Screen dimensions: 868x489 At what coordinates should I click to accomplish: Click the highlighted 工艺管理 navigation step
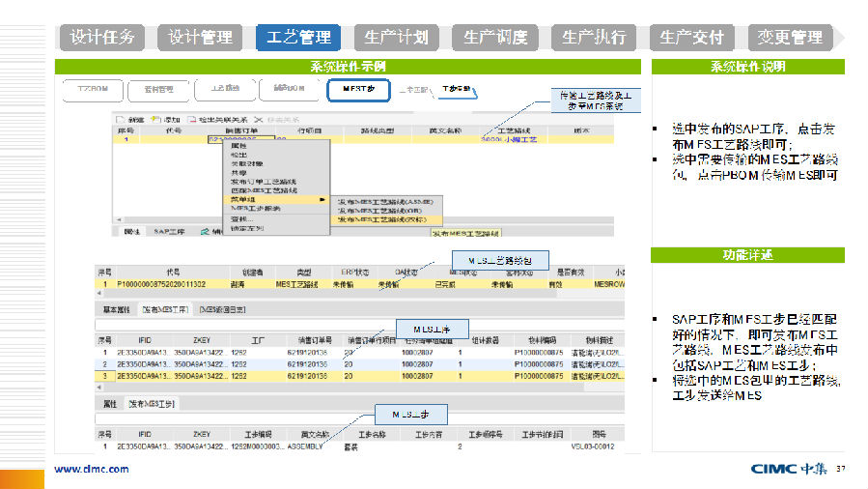coord(297,38)
